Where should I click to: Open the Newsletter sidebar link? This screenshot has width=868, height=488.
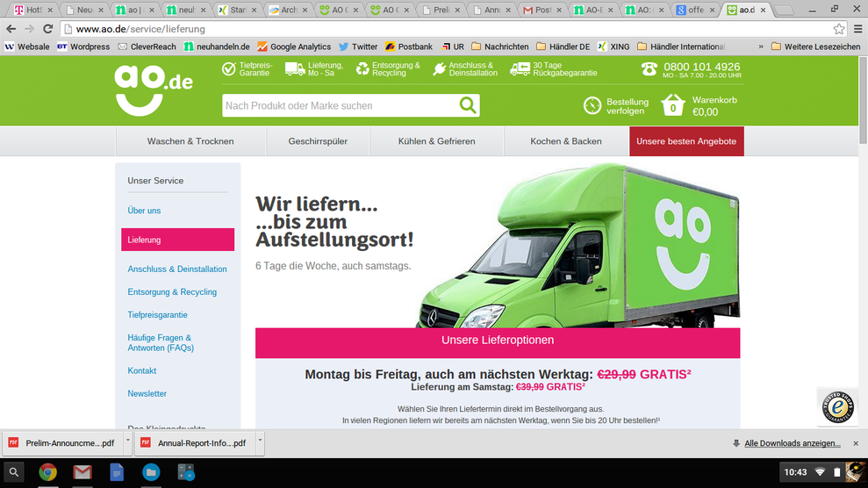[147, 393]
